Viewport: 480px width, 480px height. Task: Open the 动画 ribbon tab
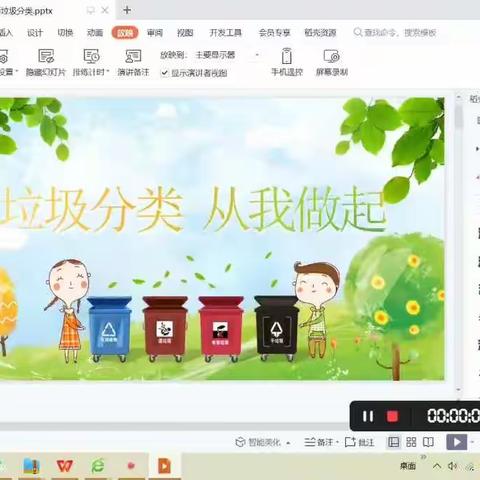tap(95, 33)
